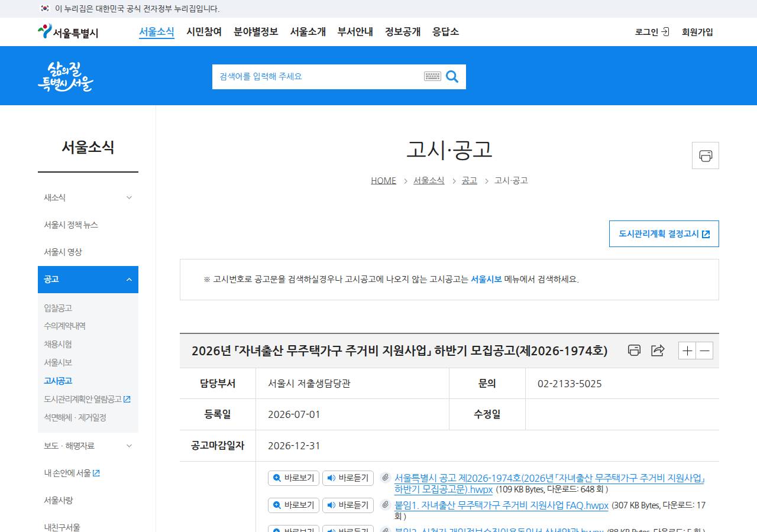Open the 응답소 top menu
Viewport: 757px width, 532px height.
point(446,32)
